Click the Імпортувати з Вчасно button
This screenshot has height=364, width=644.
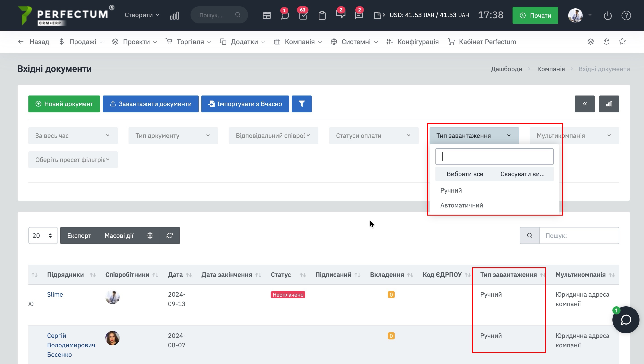click(245, 104)
